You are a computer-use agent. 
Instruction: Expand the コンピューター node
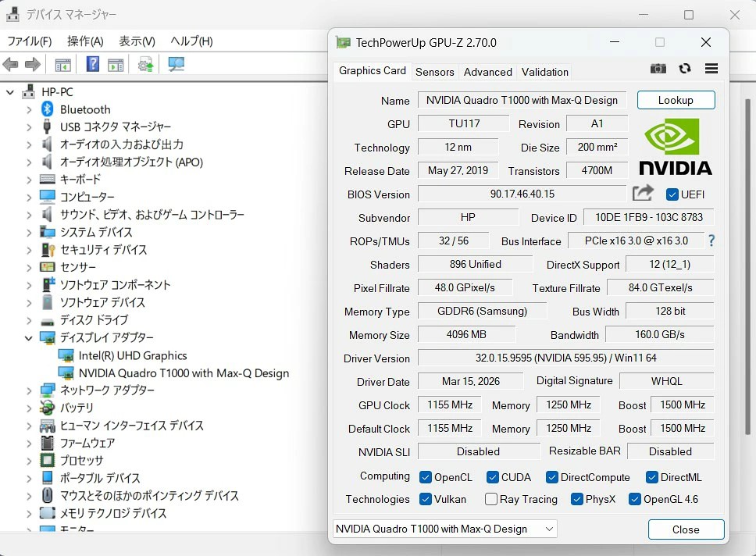(x=28, y=197)
